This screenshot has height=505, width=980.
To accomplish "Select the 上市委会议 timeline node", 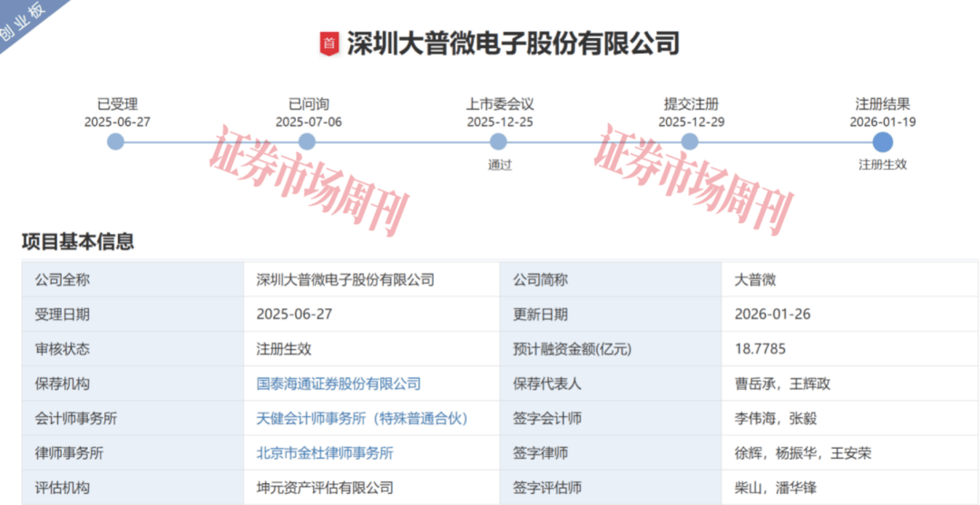I will point(498,141).
